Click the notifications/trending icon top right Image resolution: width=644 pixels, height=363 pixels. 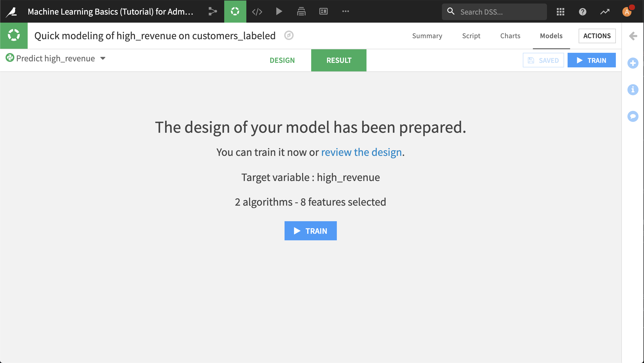606,12
